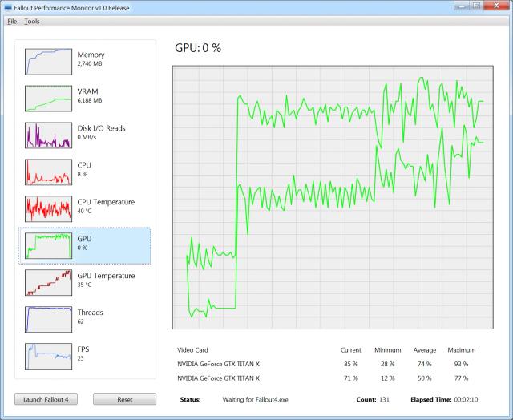Click the VRAM label text

click(x=87, y=91)
